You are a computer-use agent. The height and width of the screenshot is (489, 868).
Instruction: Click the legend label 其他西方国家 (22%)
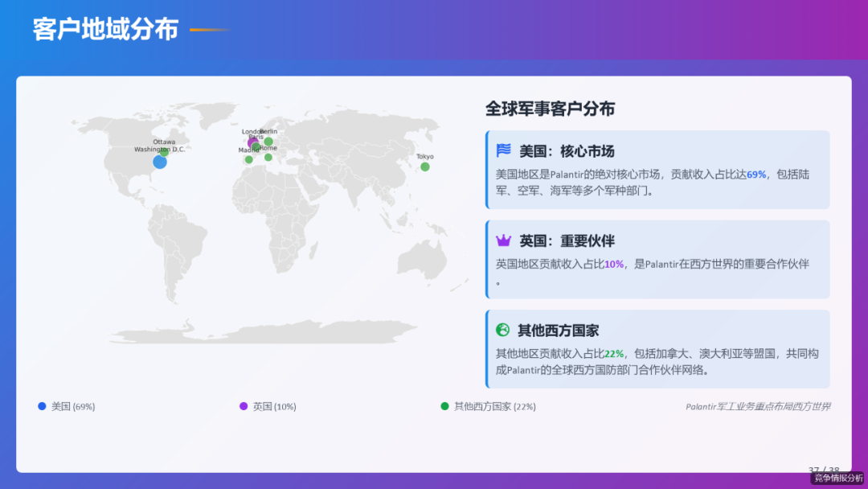[x=495, y=406]
